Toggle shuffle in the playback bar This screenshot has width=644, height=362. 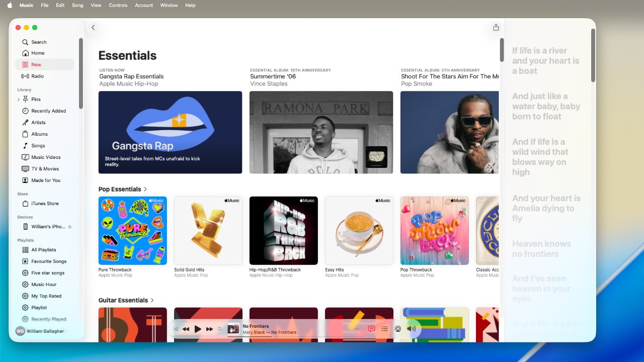click(176, 329)
